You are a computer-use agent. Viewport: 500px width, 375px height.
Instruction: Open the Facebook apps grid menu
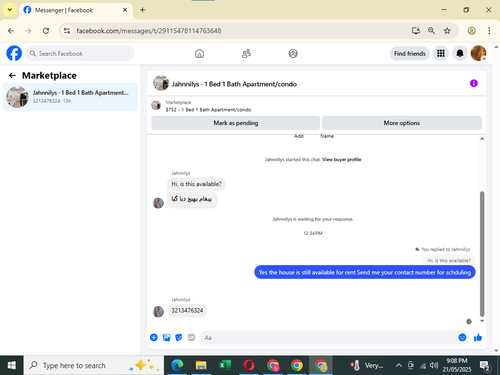[441, 53]
